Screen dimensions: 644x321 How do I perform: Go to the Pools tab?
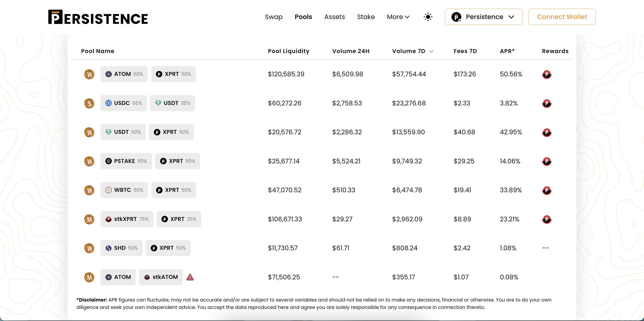(x=303, y=17)
